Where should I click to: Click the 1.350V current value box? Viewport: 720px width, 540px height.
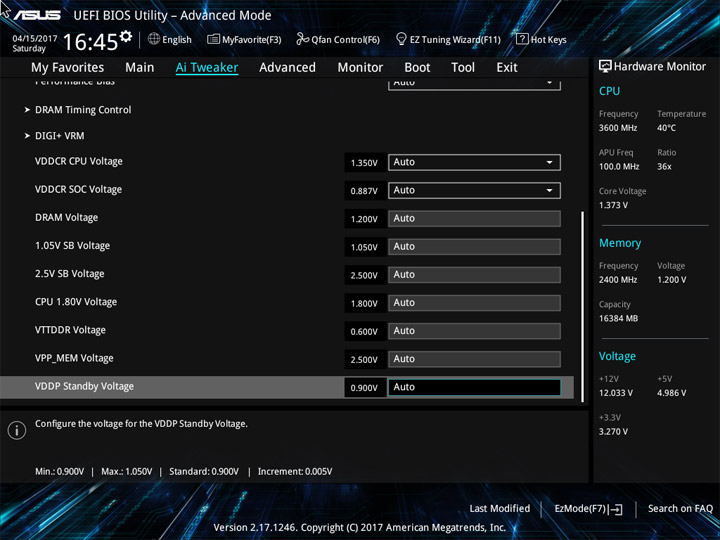pos(365,163)
